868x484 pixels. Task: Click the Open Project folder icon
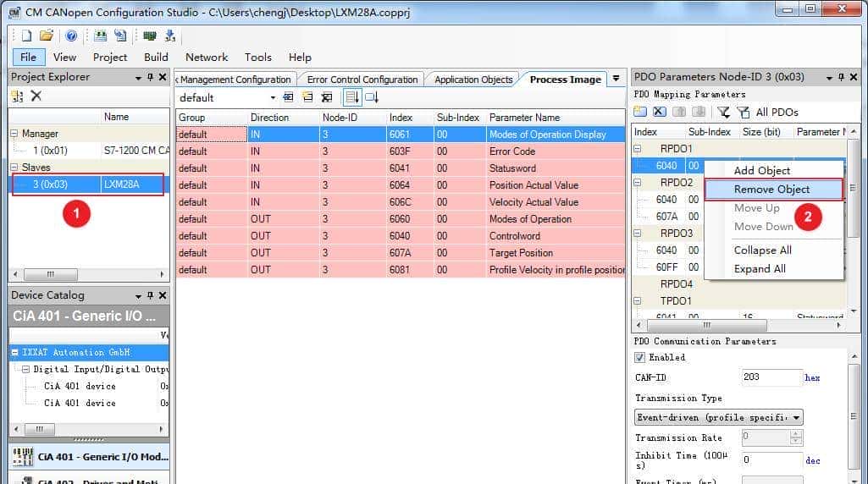47,36
